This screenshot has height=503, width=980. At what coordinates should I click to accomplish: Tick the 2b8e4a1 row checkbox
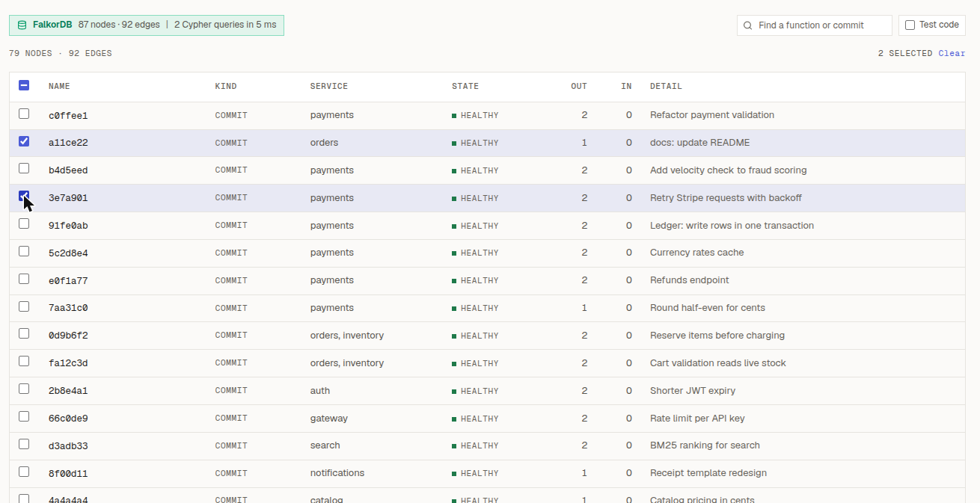[24, 389]
